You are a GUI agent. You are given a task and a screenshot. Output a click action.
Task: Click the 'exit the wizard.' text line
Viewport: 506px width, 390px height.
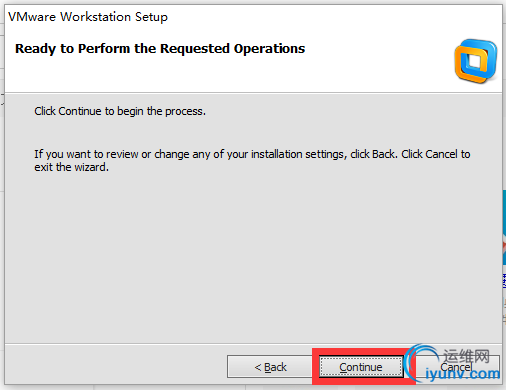click(71, 167)
